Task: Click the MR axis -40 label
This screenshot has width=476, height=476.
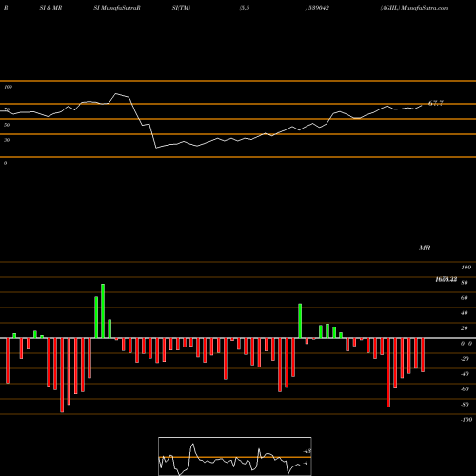Action: (465, 374)
